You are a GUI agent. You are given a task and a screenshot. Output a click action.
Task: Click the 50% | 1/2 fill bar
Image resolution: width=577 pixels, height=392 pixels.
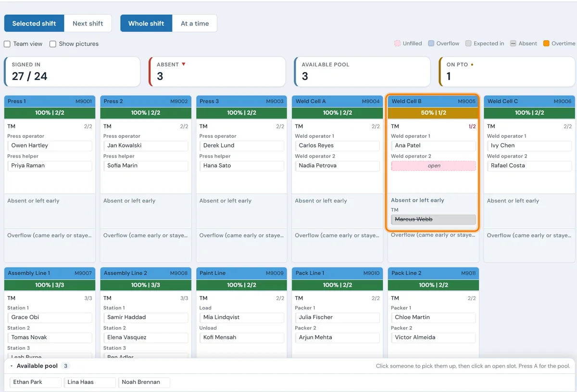pyautogui.click(x=434, y=113)
